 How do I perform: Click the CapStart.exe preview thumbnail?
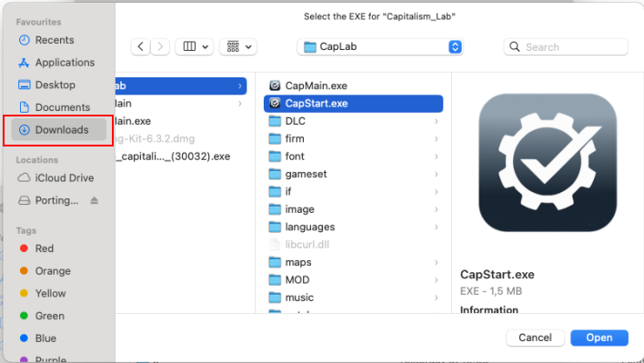(x=548, y=163)
